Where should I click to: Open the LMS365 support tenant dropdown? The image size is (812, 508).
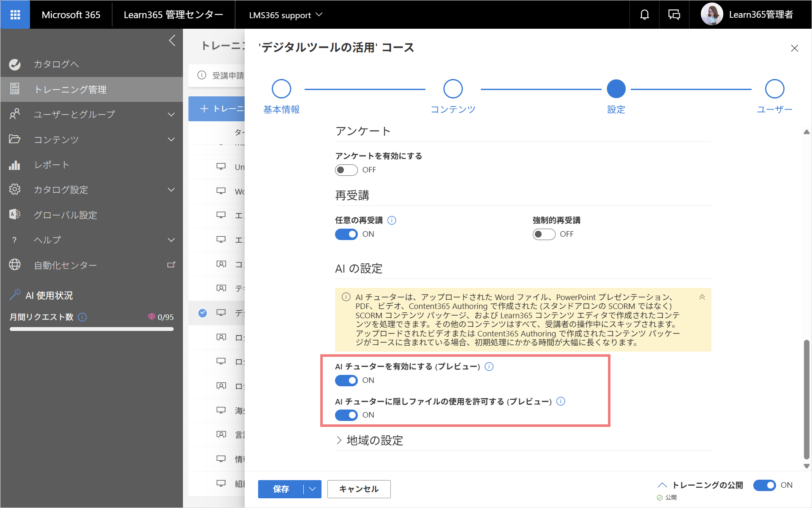(286, 15)
